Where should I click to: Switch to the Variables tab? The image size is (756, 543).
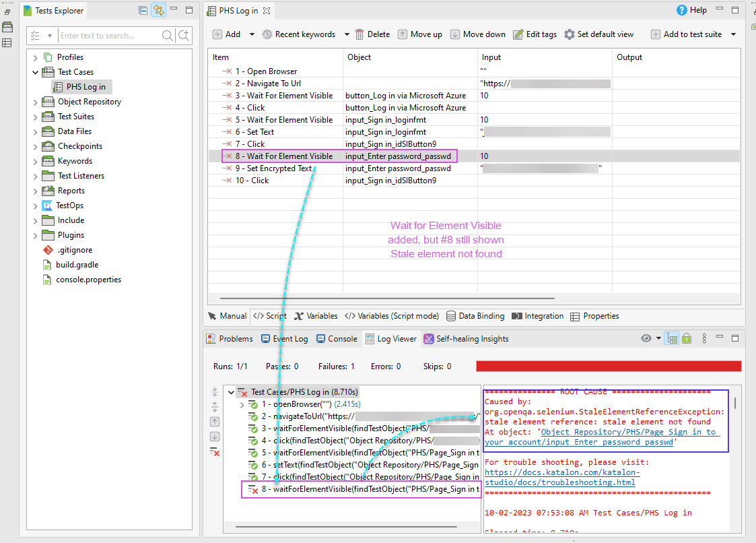(x=316, y=316)
